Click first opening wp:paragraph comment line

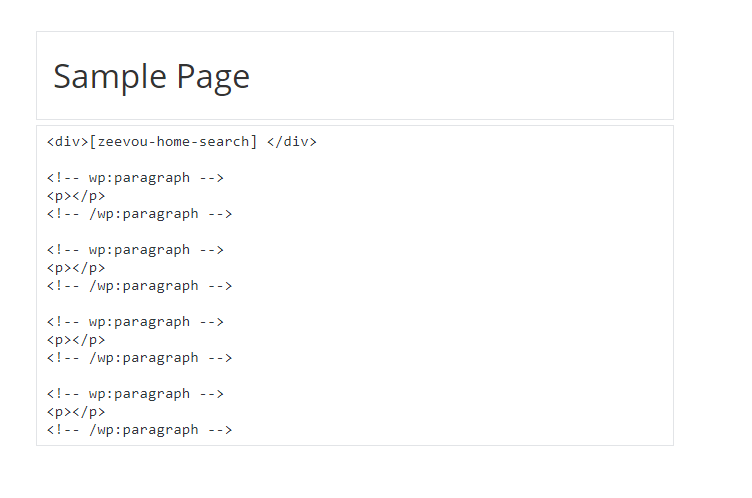[x=135, y=178]
